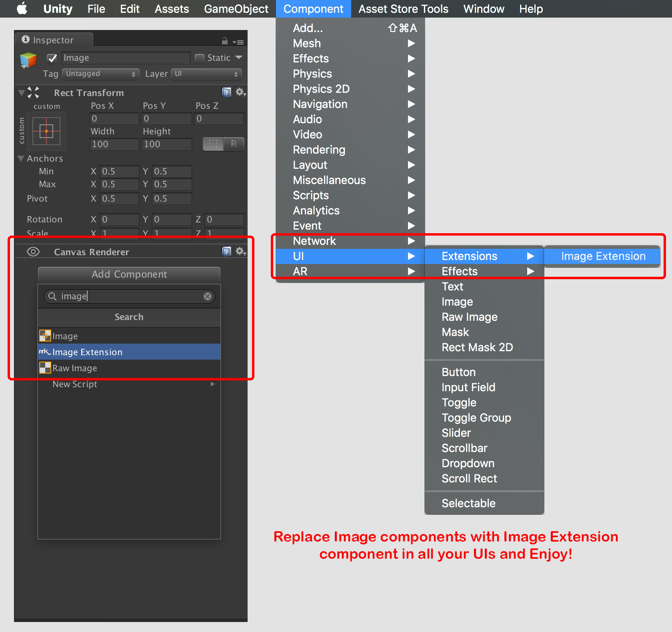The image size is (672, 632).
Task: Expand the Physics 2D submenu
Action: (350, 89)
